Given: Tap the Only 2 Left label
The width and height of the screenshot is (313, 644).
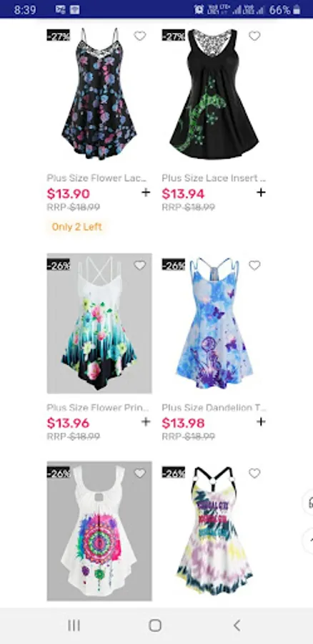Looking at the screenshot, I should tap(76, 227).
